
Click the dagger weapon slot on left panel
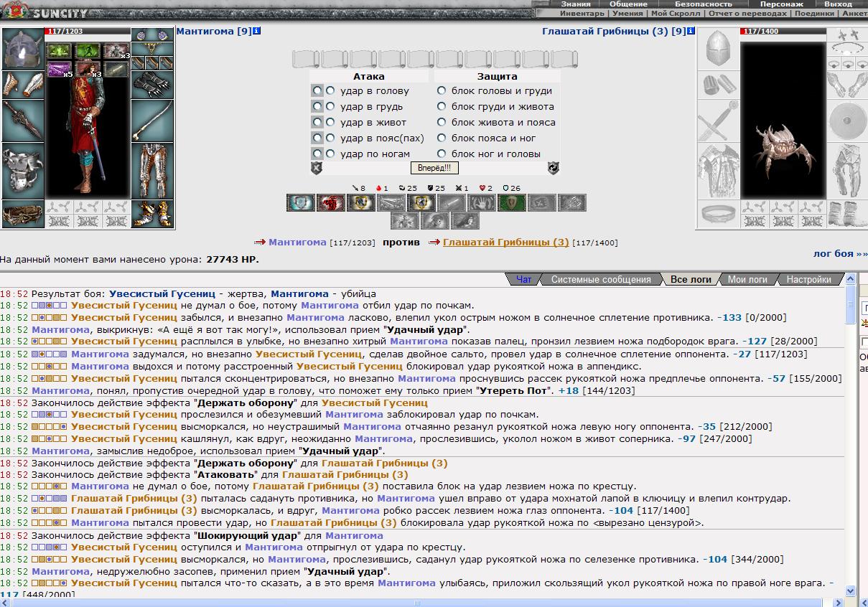(23, 121)
